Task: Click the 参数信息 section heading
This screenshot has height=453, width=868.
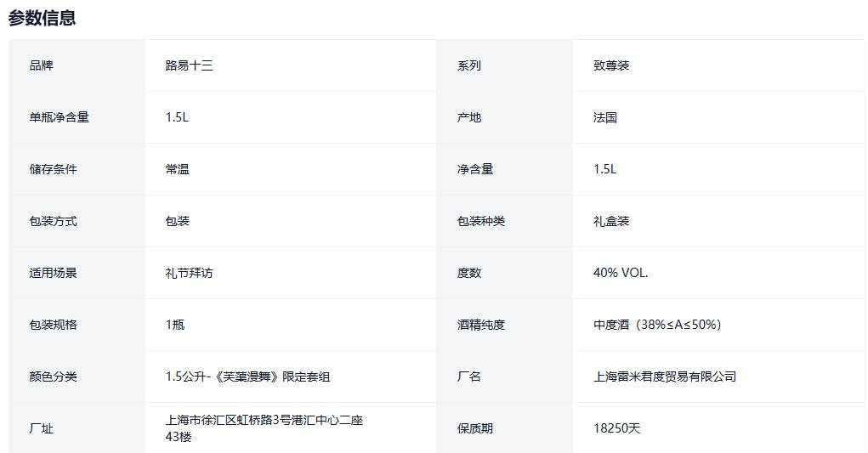Action: coord(43,18)
